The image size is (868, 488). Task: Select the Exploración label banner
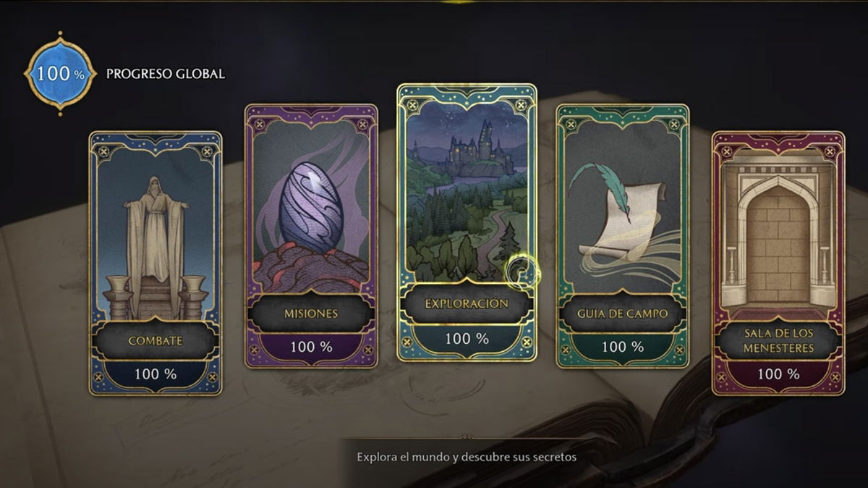point(467,303)
